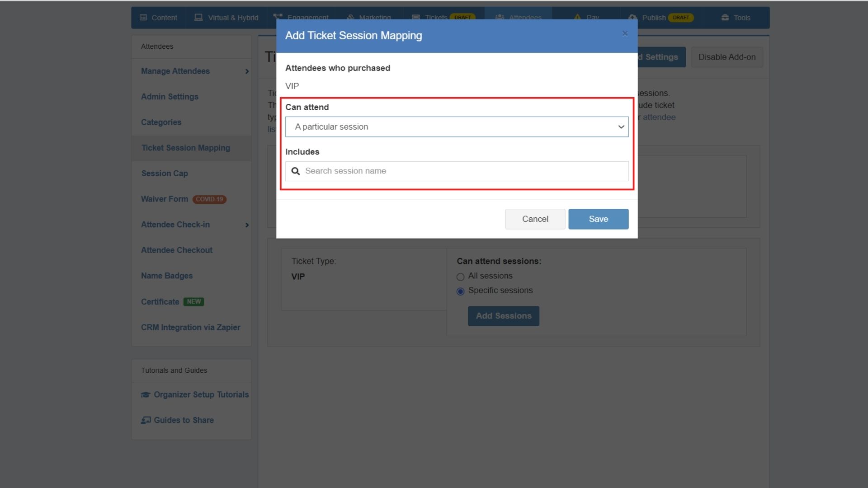Click the VIP ticket type text

(x=298, y=277)
